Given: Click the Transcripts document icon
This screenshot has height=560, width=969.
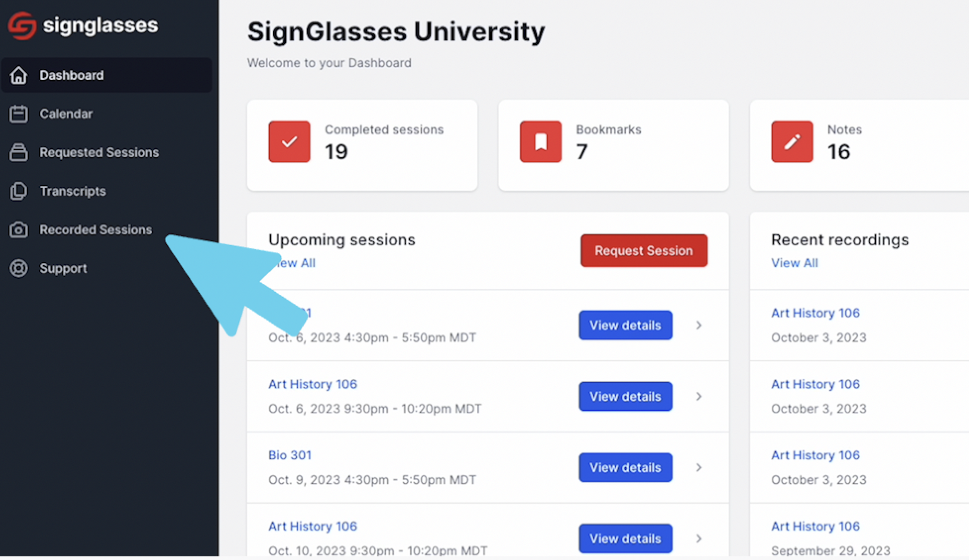Looking at the screenshot, I should coord(19,191).
